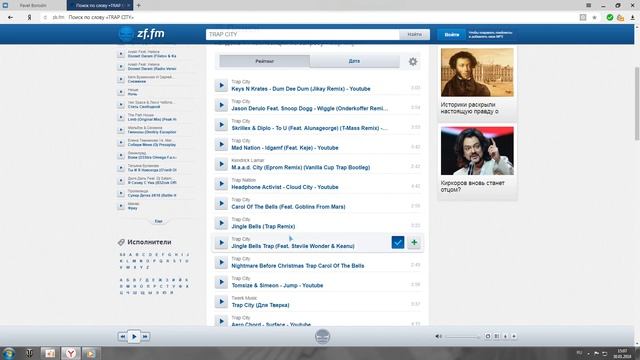Switch sorting to the Рейтинг tab
The height and width of the screenshot is (360, 640).
264,61
